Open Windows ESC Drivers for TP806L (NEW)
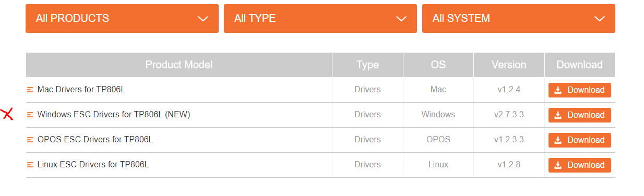This screenshot has height=196, width=644. [x=114, y=115]
